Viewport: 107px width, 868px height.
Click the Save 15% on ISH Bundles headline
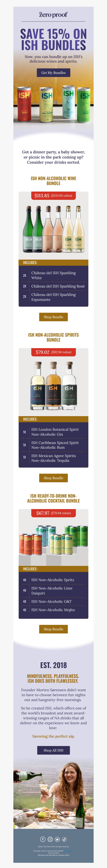tap(53, 40)
